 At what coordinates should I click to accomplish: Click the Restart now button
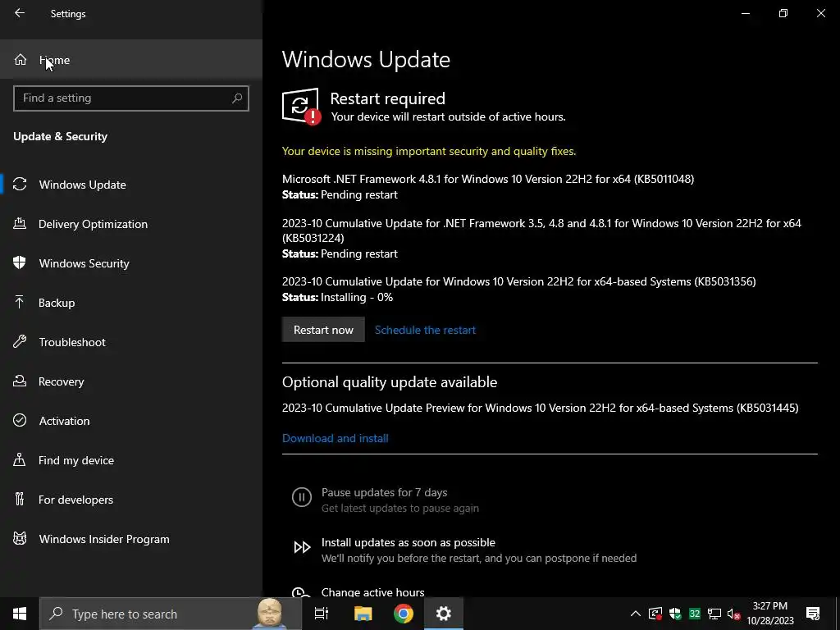pos(323,330)
